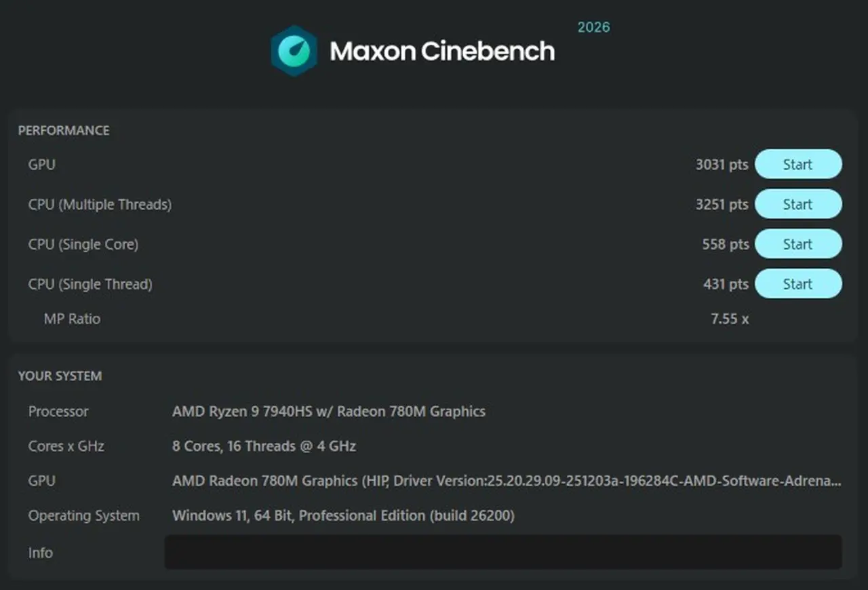Select the 2026 version label

coord(593,27)
